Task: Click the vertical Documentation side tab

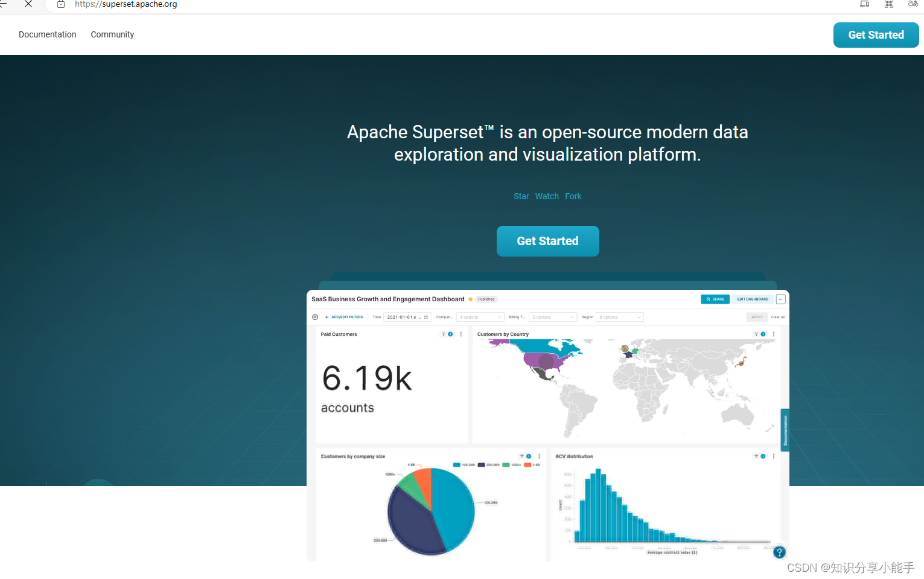Action: (785, 430)
